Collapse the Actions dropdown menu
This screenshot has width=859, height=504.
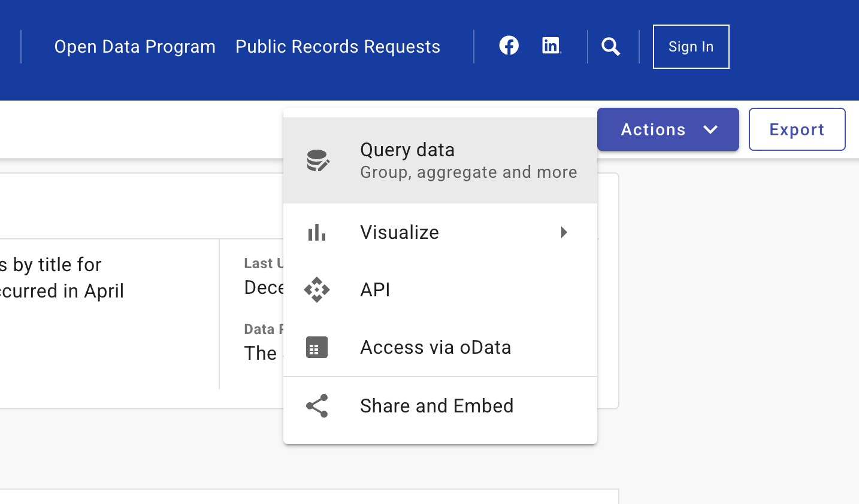652,129
